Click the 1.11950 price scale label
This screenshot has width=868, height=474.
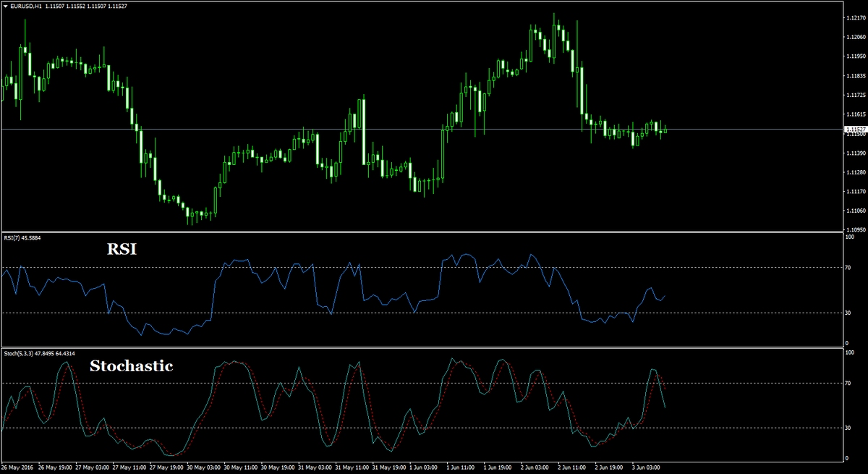coord(855,56)
